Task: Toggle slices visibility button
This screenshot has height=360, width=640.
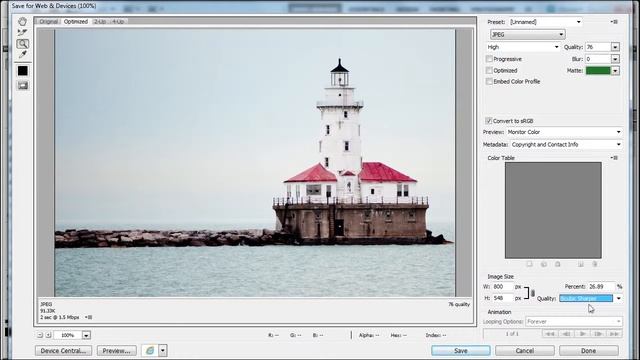Action: (x=22, y=85)
